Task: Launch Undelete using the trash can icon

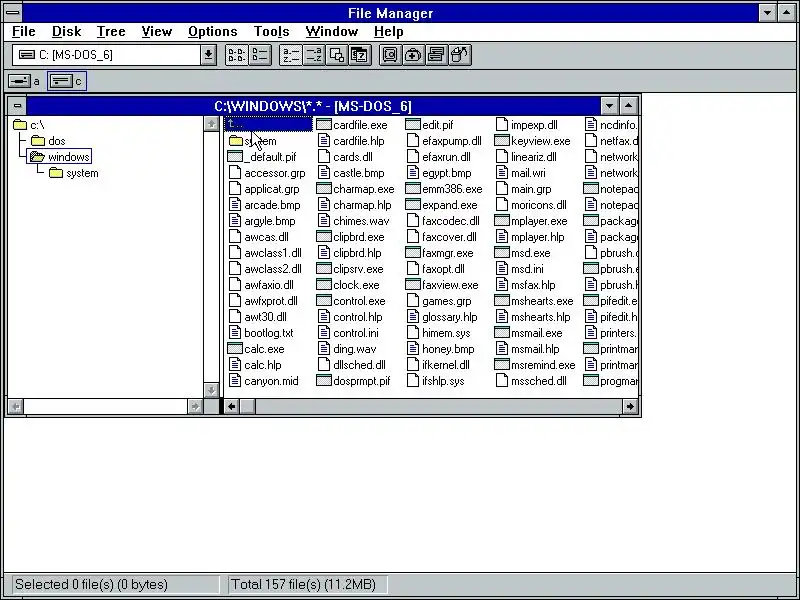Action: click(459, 55)
